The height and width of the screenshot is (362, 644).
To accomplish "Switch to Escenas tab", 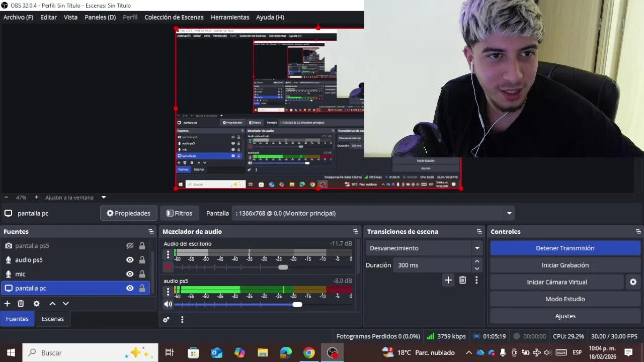I will (52, 319).
